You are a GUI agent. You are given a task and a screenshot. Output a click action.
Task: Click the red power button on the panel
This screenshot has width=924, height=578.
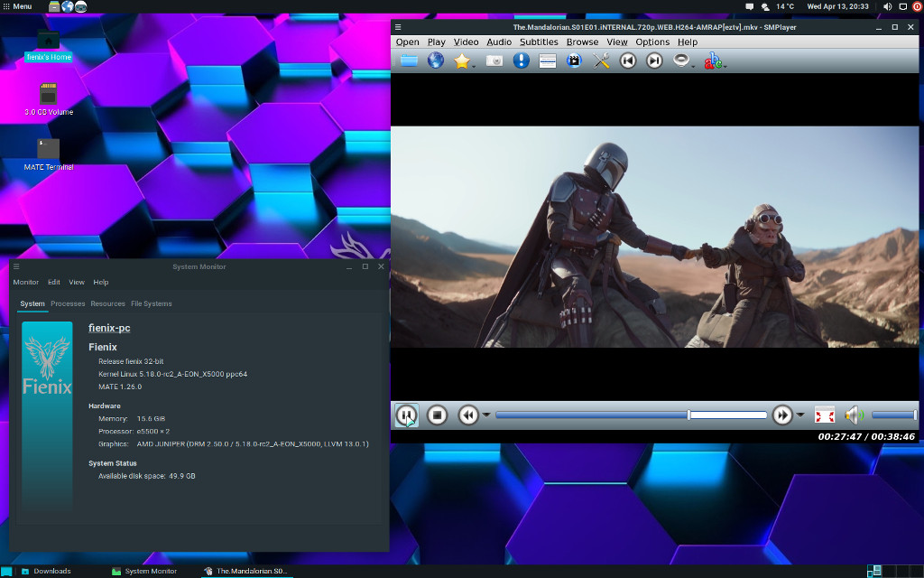pyautogui.click(x=918, y=6)
